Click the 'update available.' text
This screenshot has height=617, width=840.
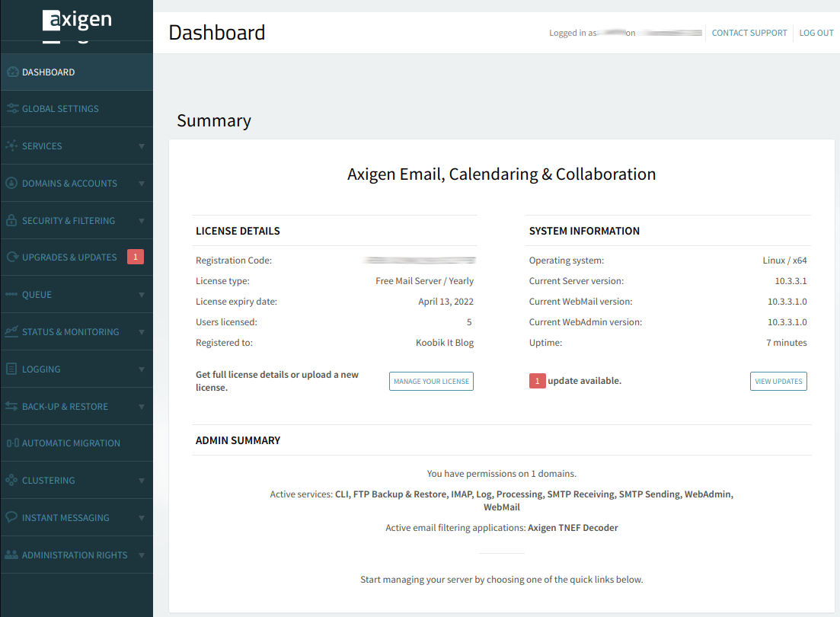pos(584,381)
